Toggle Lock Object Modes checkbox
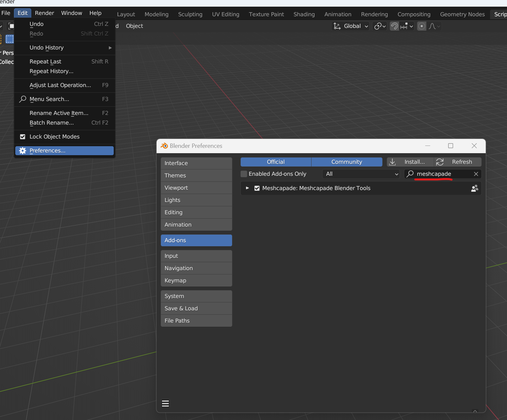507x420 pixels. pyautogui.click(x=23, y=137)
